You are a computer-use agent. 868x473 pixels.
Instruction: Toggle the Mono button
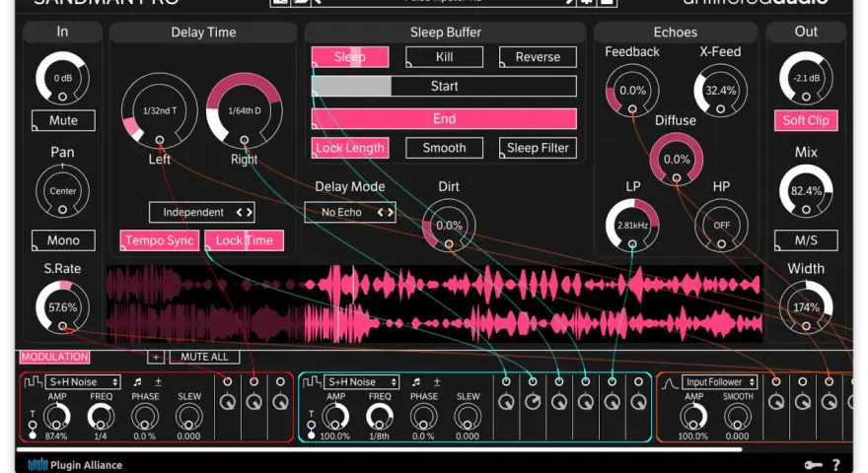coord(64,240)
